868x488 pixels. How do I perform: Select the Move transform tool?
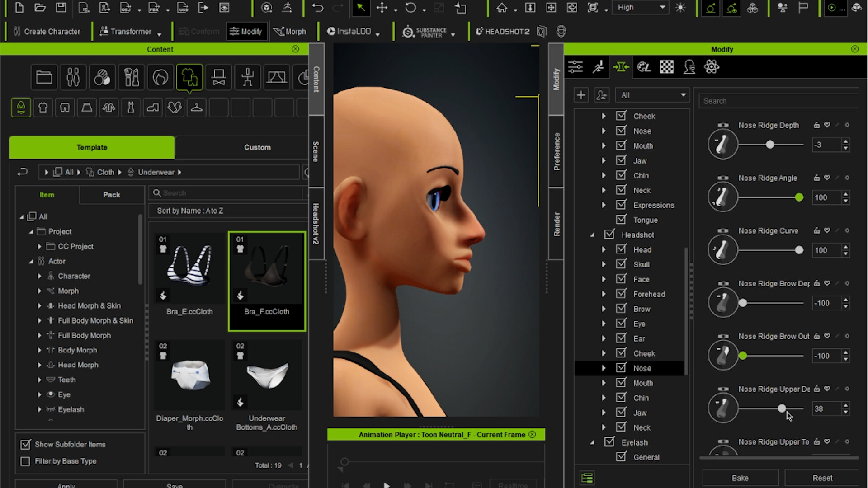click(382, 8)
